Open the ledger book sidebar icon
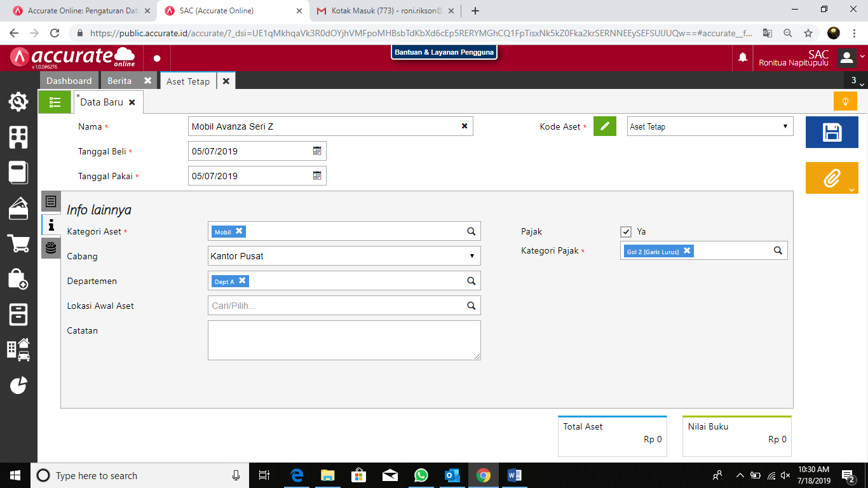This screenshot has width=868, height=488. 18,173
